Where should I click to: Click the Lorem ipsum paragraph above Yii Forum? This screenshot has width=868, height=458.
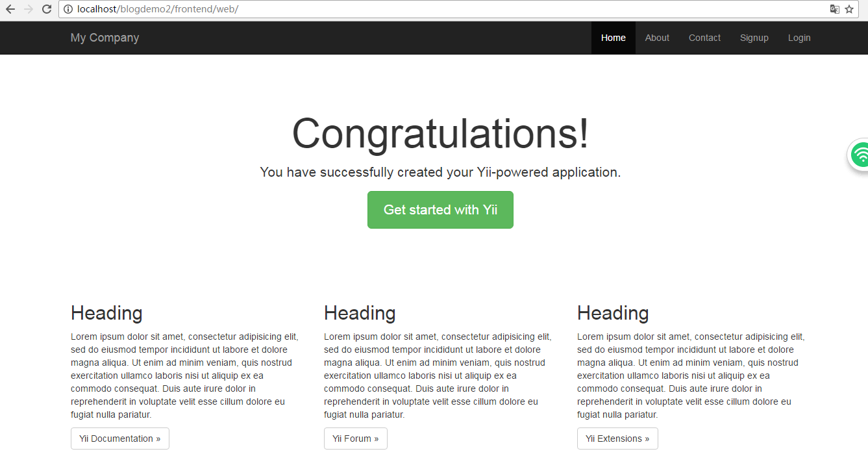tap(438, 375)
